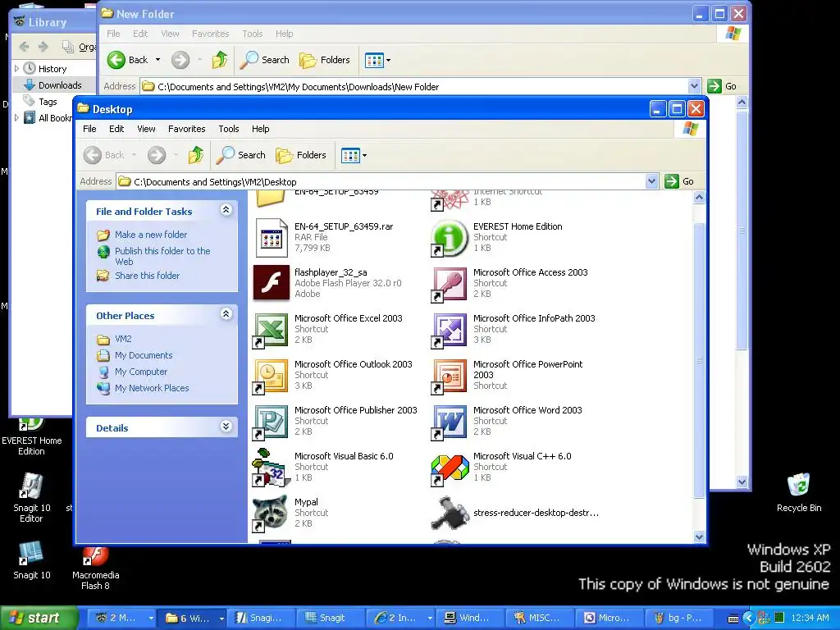Expand History tree item in Library window
This screenshot has width=840, height=630.
click(16, 69)
